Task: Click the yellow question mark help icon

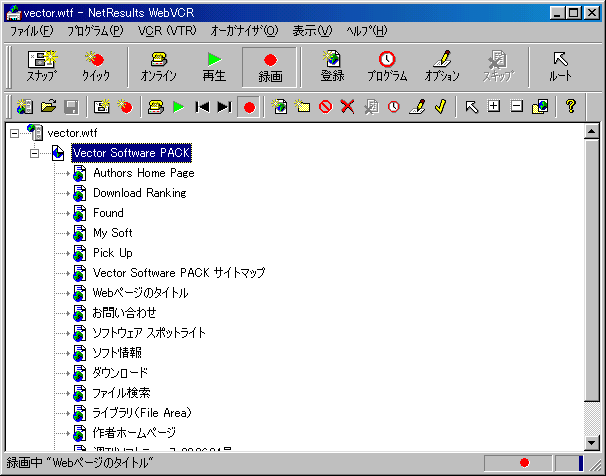Action: click(x=570, y=106)
